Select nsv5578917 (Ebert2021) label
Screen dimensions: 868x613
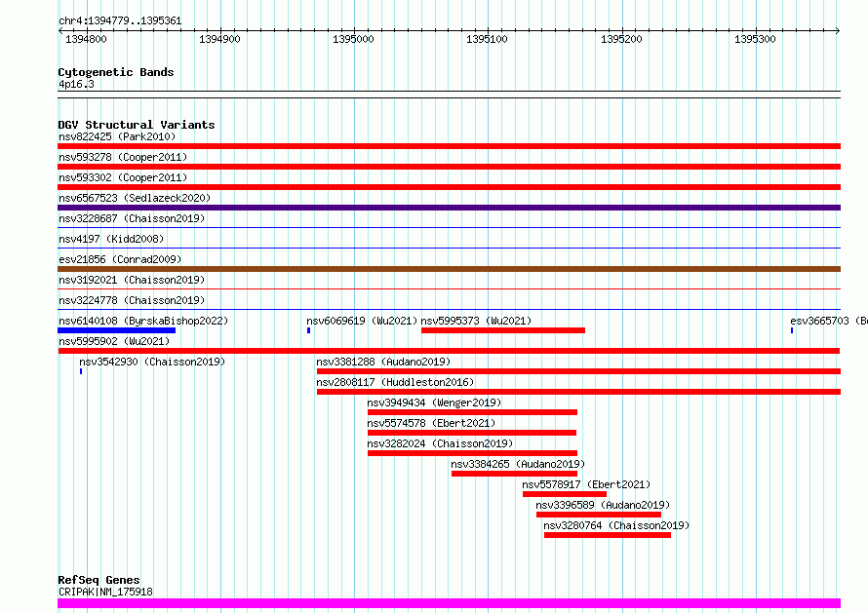[x=586, y=484]
